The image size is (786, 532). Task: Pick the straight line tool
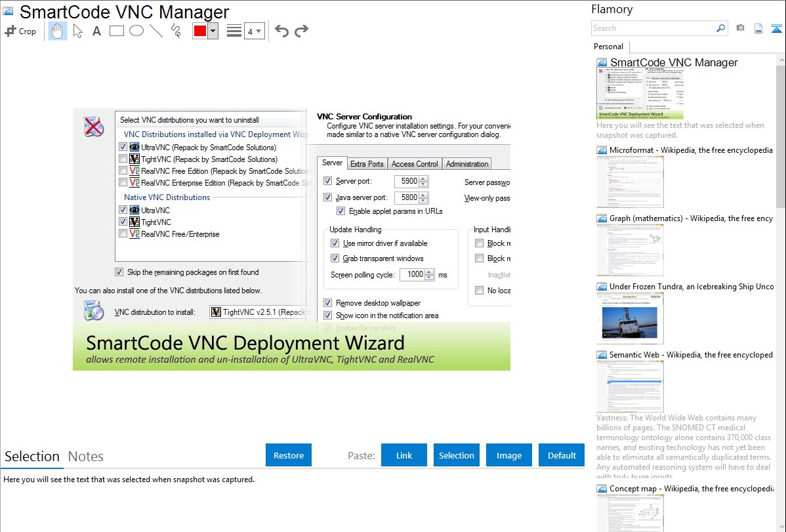(x=156, y=31)
